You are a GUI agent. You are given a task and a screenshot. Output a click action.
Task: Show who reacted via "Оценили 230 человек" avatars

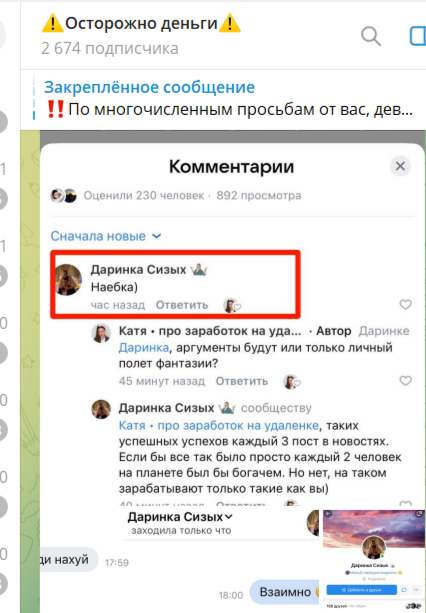click(64, 195)
